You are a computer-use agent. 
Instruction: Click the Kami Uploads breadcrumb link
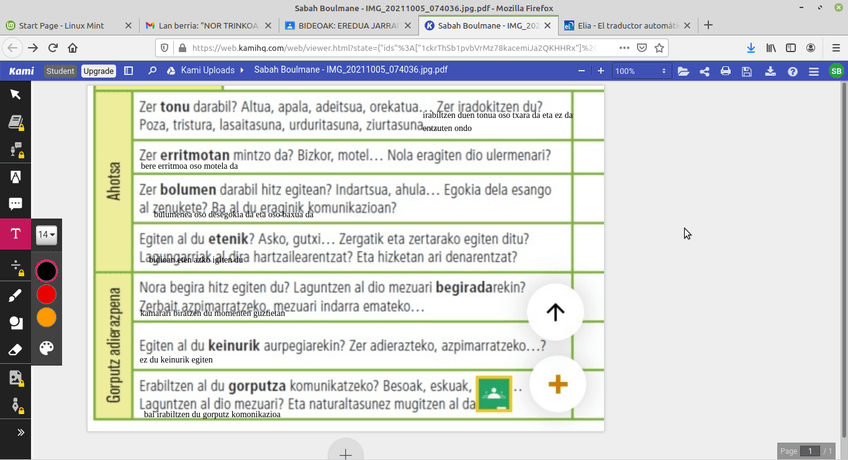208,71
